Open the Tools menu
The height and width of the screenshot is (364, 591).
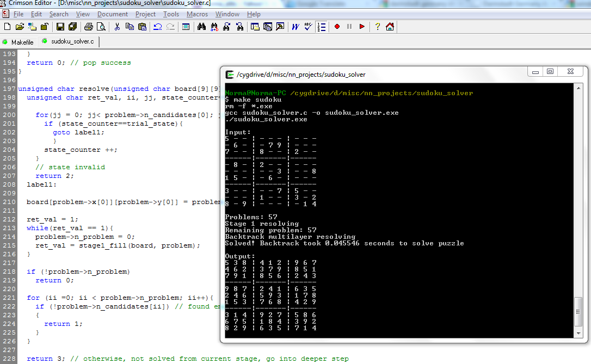coord(171,14)
